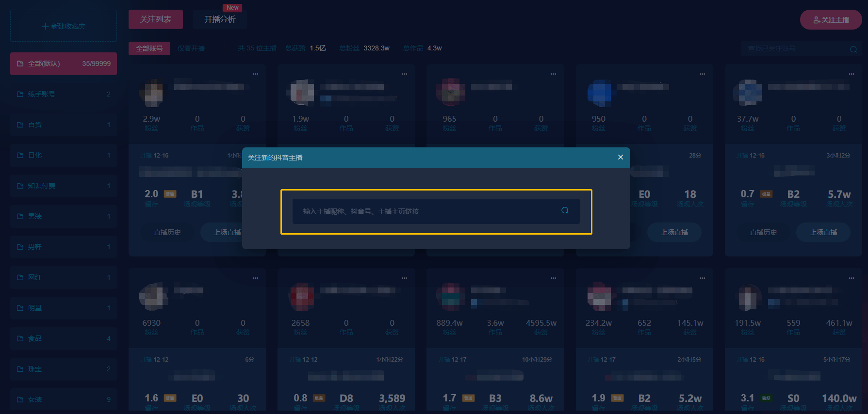Open the more menu on the 234.2w粉丝 card

pos(702,278)
